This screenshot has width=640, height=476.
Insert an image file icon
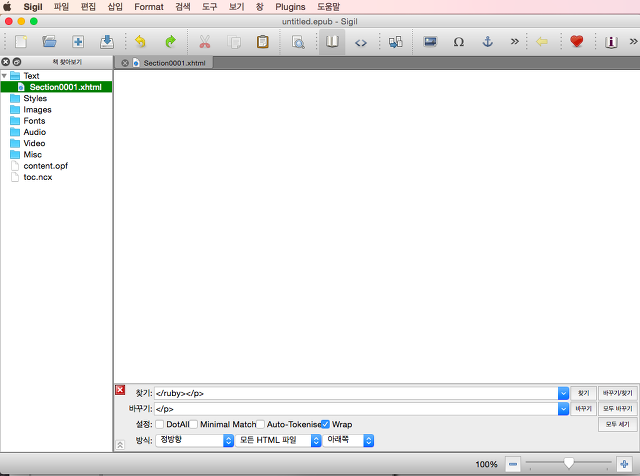430,42
